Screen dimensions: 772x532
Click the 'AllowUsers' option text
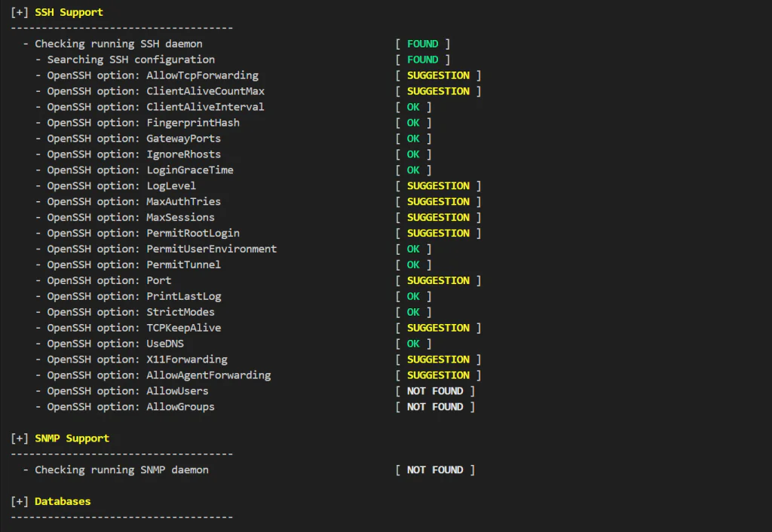tap(177, 391)
